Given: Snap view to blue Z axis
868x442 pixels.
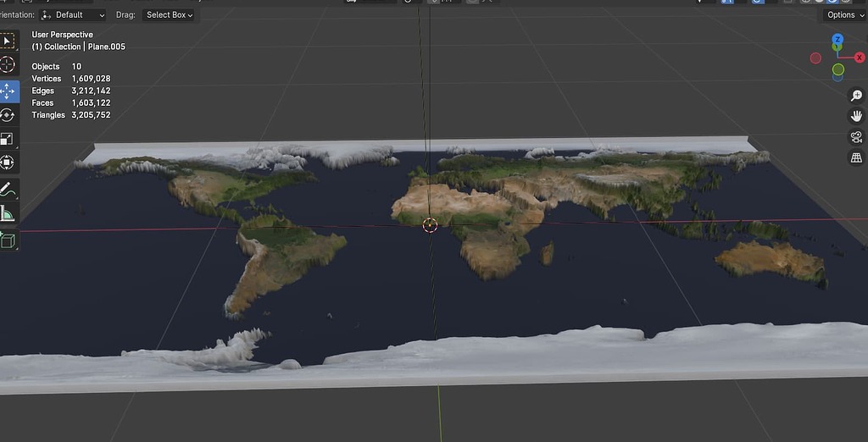Looking at the screenshot, I should pyautogui.click(x=837, y=39).
